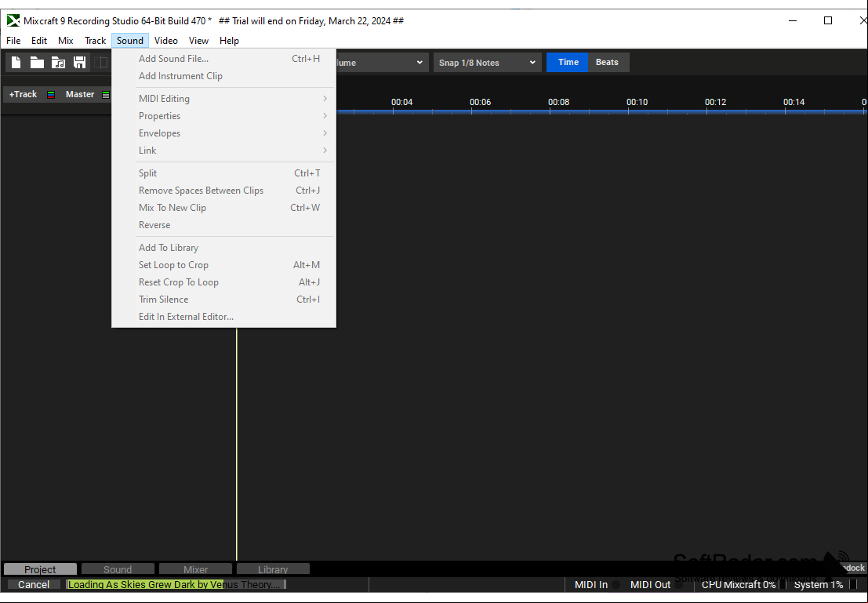Screen dimensions: 868x603
Task: Show the Master track
Action: (x=80, y=94)
